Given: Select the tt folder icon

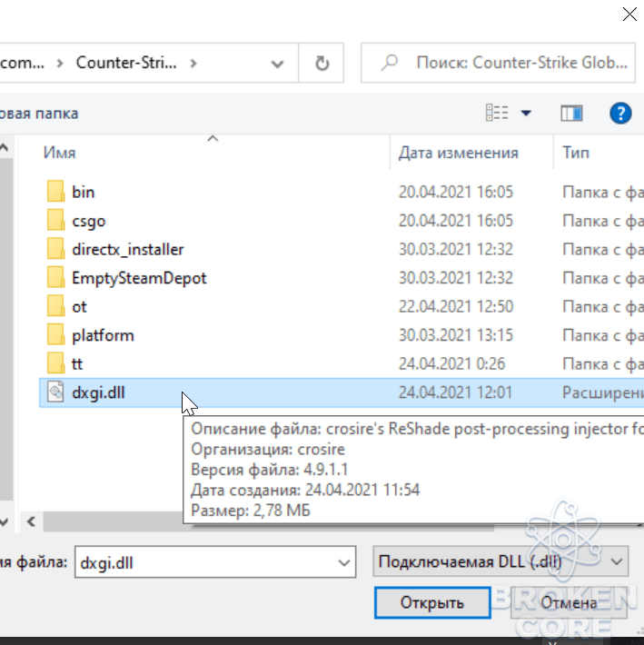Looking at the screenshot, I should click(55, 362).
